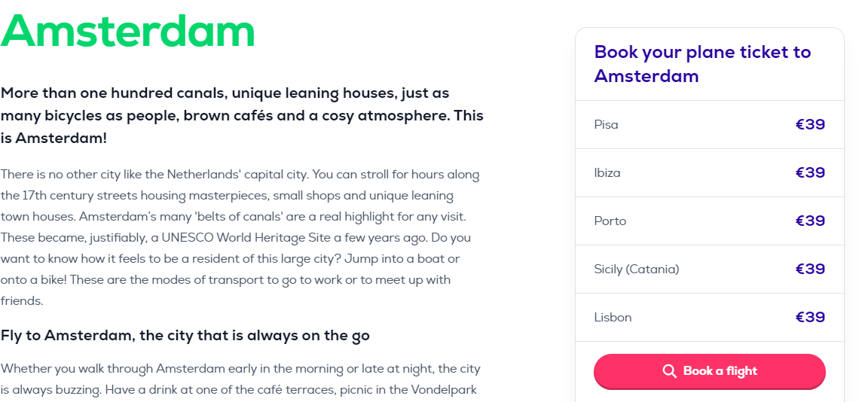Click the Book a flight button
This screenshot has height=402, width=868.
(x=710, y=371)
